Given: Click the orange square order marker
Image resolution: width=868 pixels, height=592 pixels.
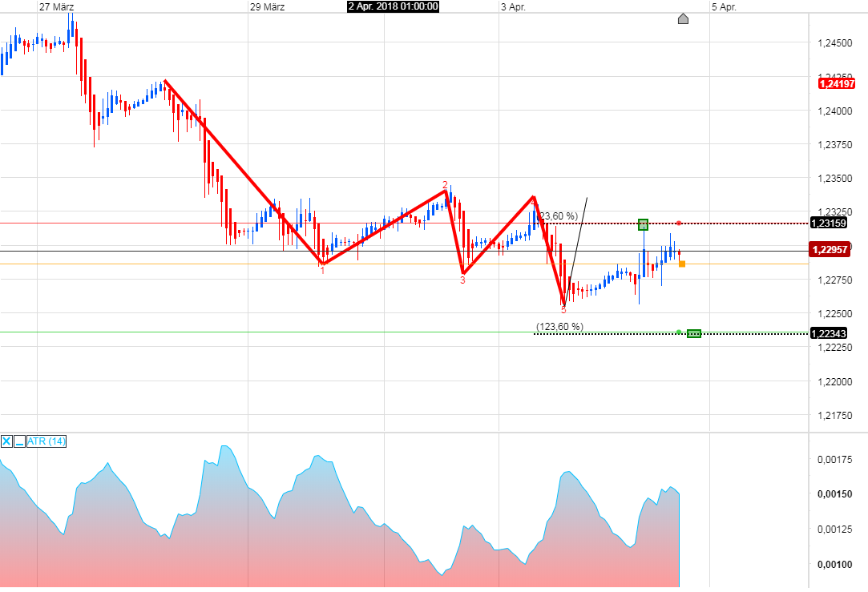Looking at the screenshot, I should point(682,264).
